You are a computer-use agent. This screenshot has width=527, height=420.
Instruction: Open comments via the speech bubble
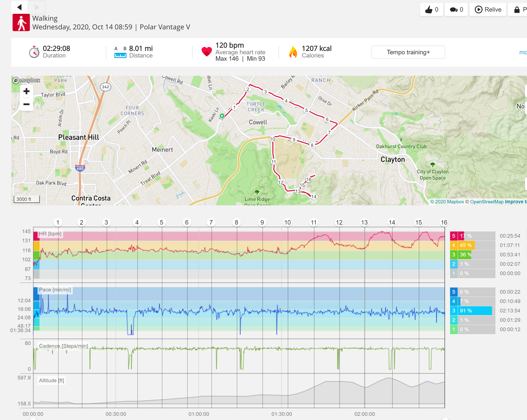(x=456, y=10)
